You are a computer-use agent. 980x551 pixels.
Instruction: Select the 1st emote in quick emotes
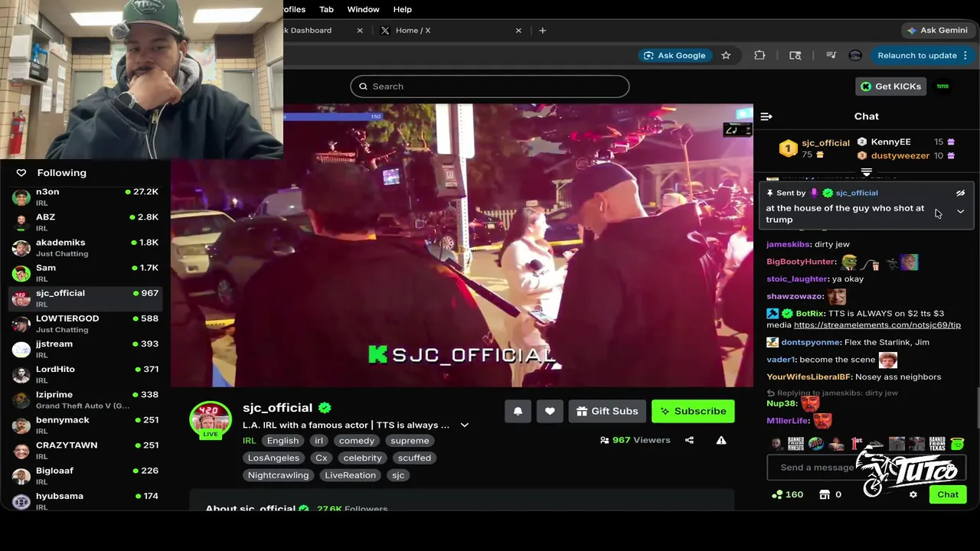click(x=857, y=444)
